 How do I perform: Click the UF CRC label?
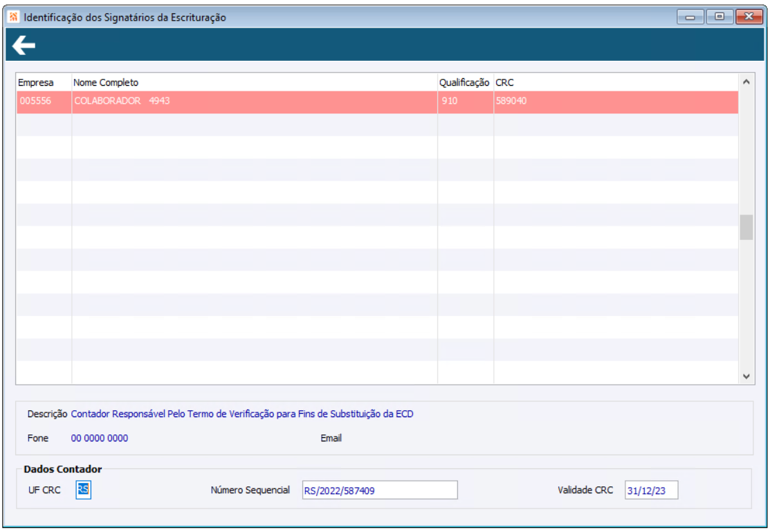click(x=44, y=490)
